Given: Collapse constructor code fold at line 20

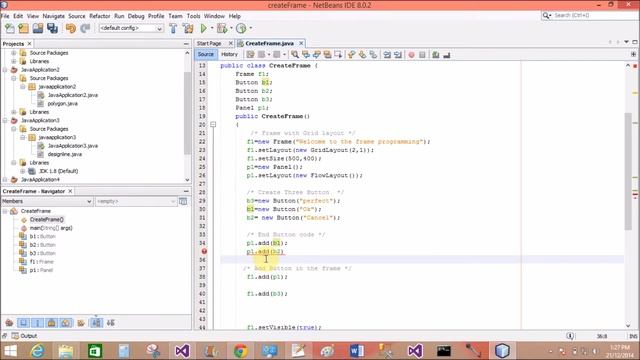Looking at the screenshot, I should 213,124.
